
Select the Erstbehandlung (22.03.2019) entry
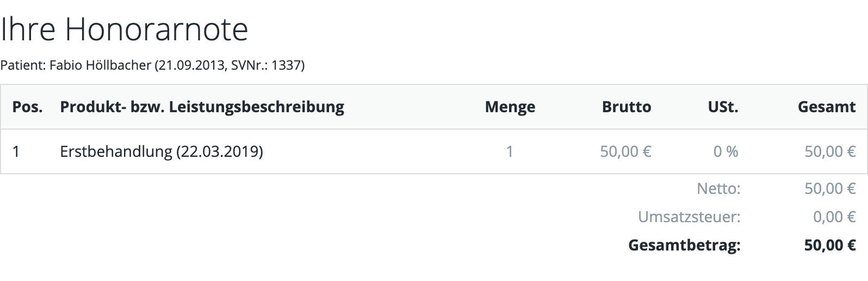click(162, 151)
